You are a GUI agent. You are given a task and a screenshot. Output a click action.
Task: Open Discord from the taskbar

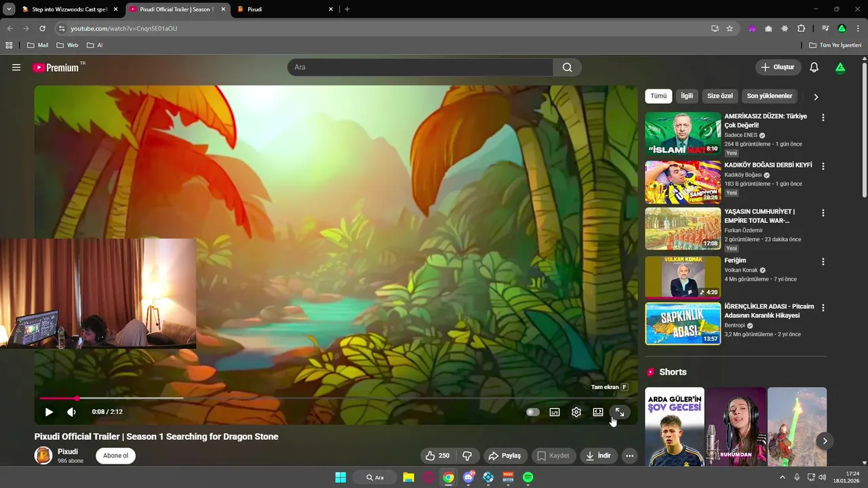[468, 477]
